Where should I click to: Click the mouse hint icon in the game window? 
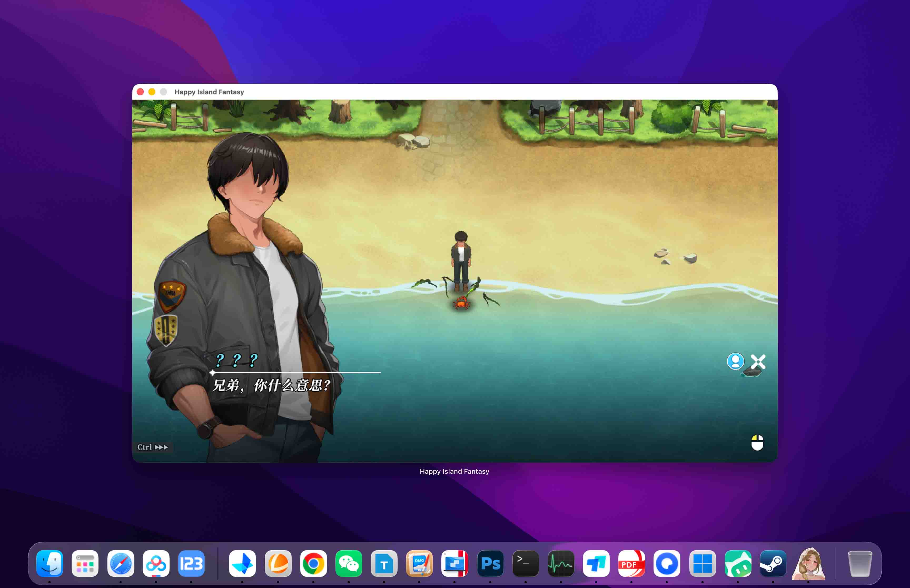coord(757,442)
